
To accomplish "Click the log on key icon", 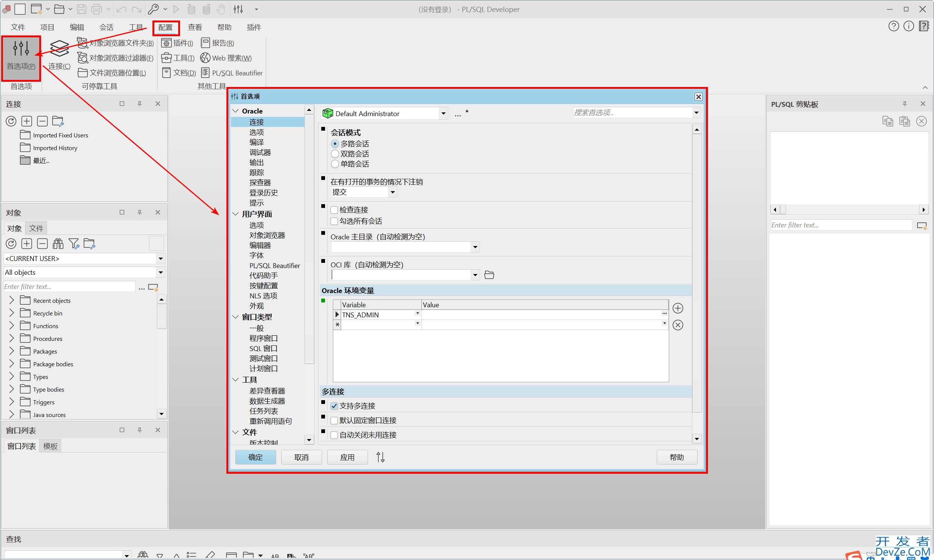I will point(153,9).
